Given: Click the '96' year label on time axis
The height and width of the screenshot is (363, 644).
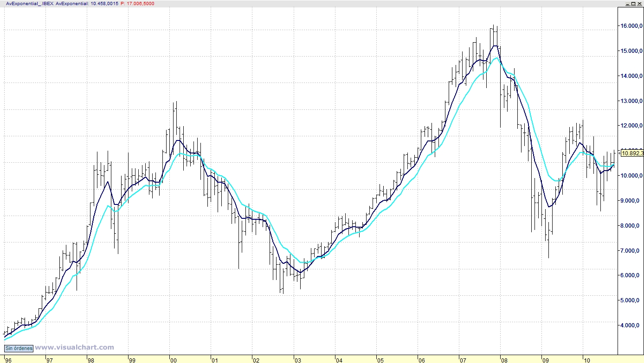Looking at the screenshot, I should tap(8, 360).
